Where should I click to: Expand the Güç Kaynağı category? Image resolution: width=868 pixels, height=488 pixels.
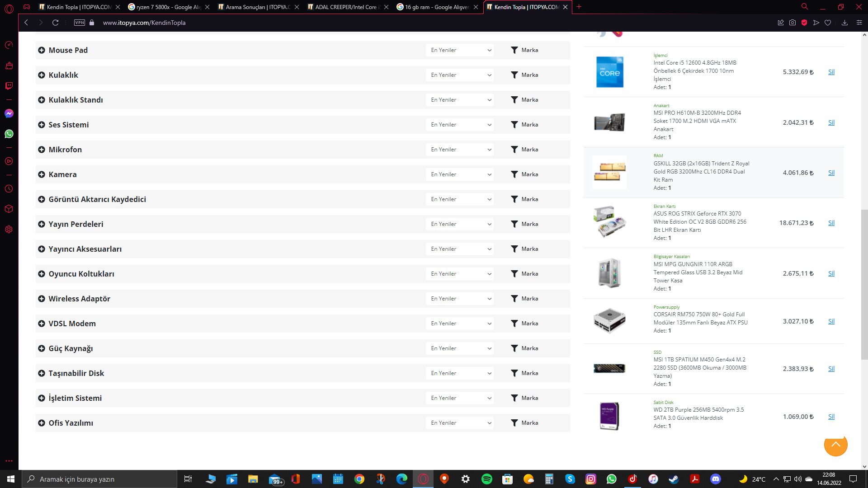42,348
